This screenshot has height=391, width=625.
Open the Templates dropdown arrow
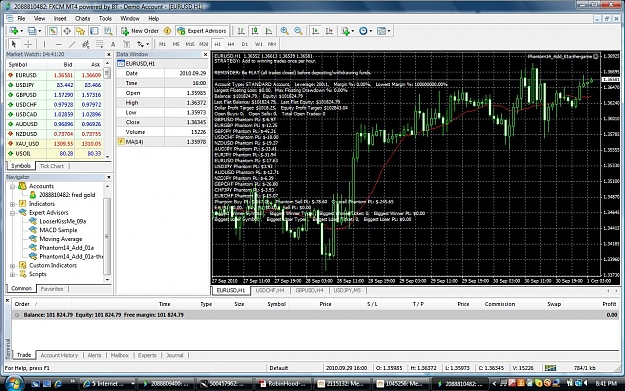click(389, 31)
